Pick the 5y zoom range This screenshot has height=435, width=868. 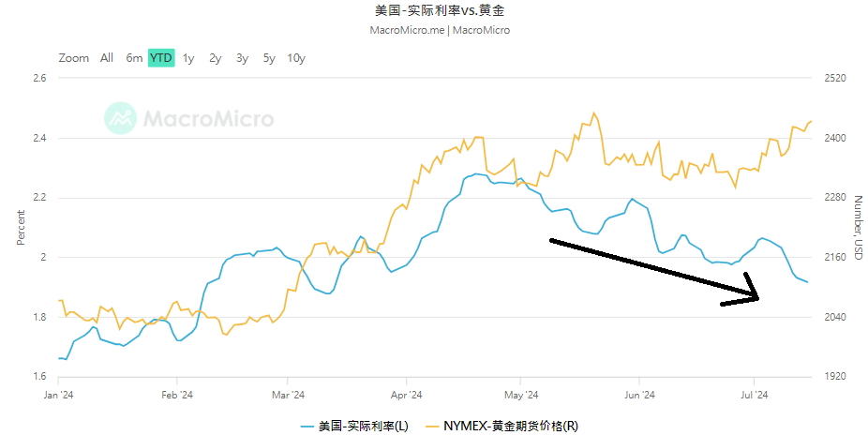pos(269,58)
